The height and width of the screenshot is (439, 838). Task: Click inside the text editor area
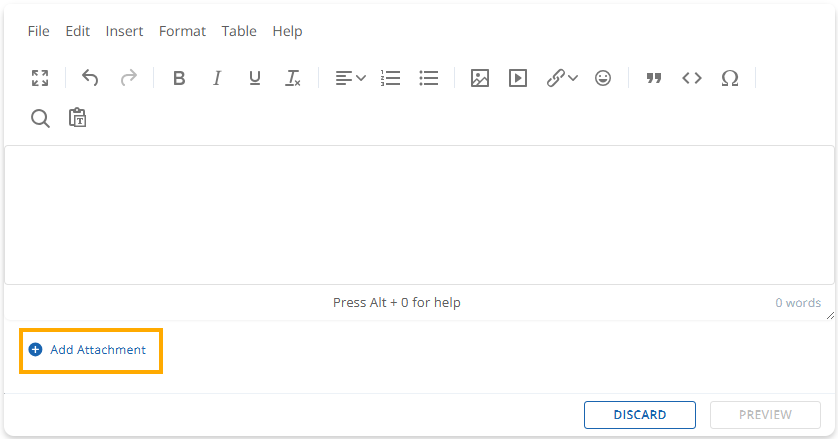tap(418, 215)
